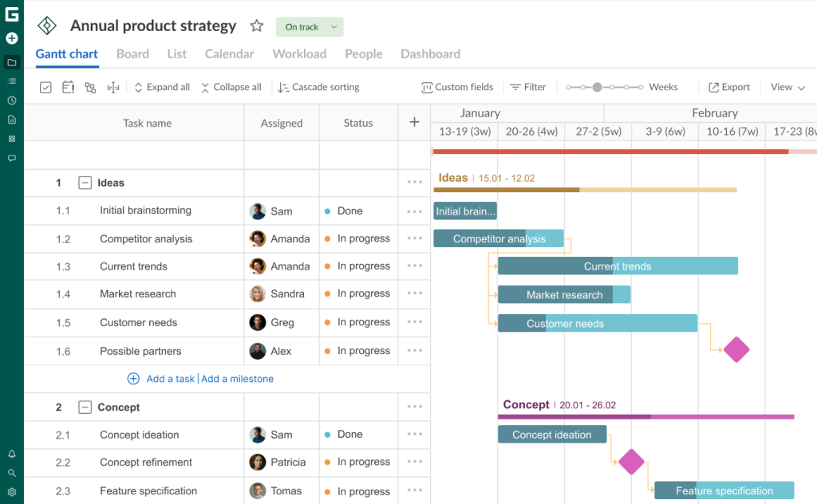This screenshot has width=817, height=504.
Task: Click the task dependencies icon in the toolbar
Action: pyautogui.click(x=91, y=87)
